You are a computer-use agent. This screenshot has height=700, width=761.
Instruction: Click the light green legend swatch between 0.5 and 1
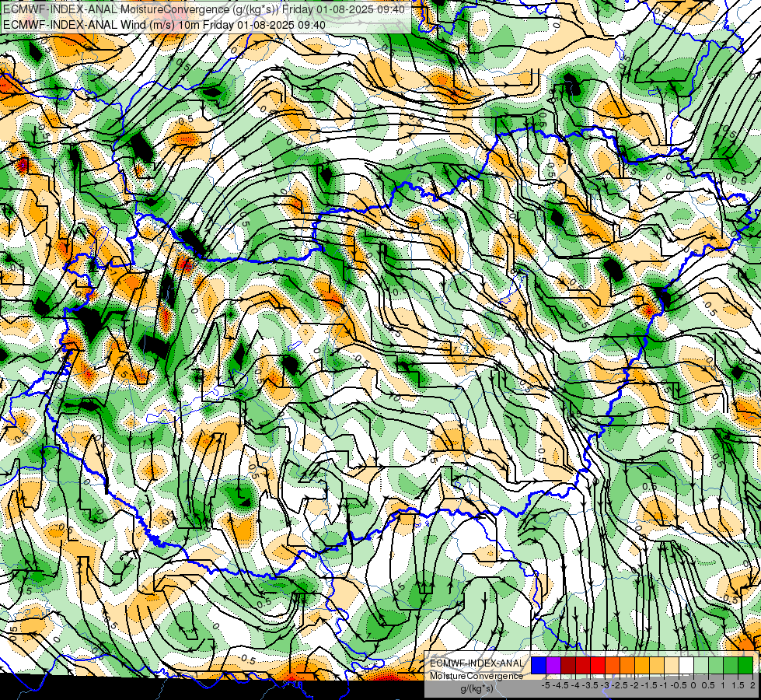pos(716,666)
